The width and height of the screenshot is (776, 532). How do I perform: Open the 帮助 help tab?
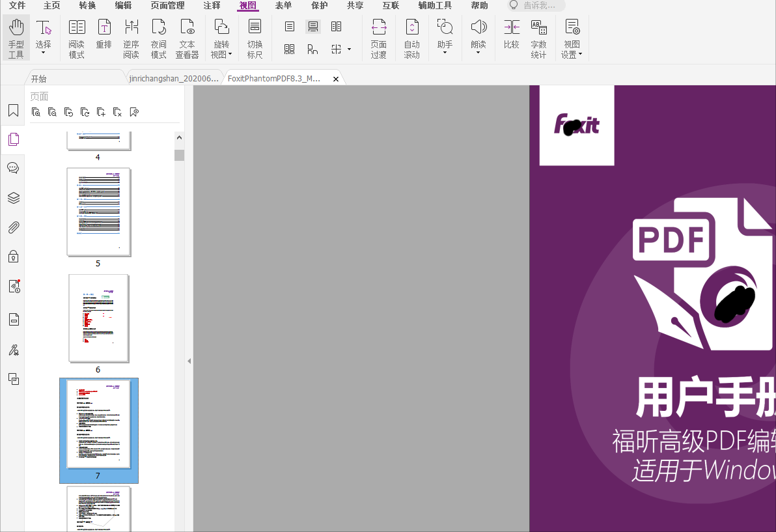[x=480, y=5]
